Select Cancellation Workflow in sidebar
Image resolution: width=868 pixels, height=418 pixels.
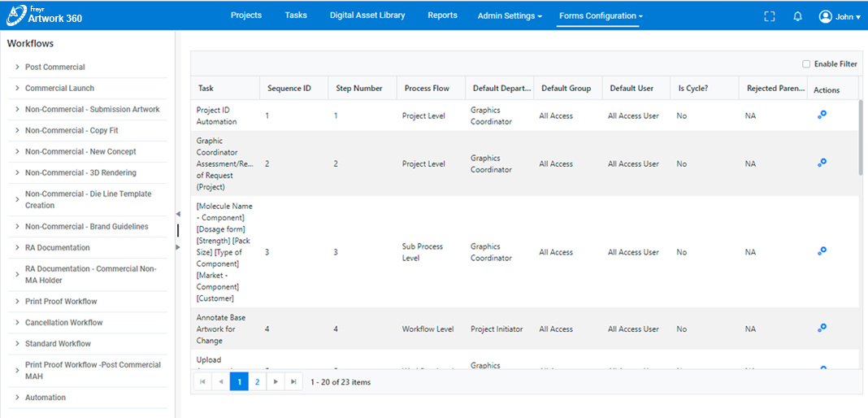coord(63,323)
